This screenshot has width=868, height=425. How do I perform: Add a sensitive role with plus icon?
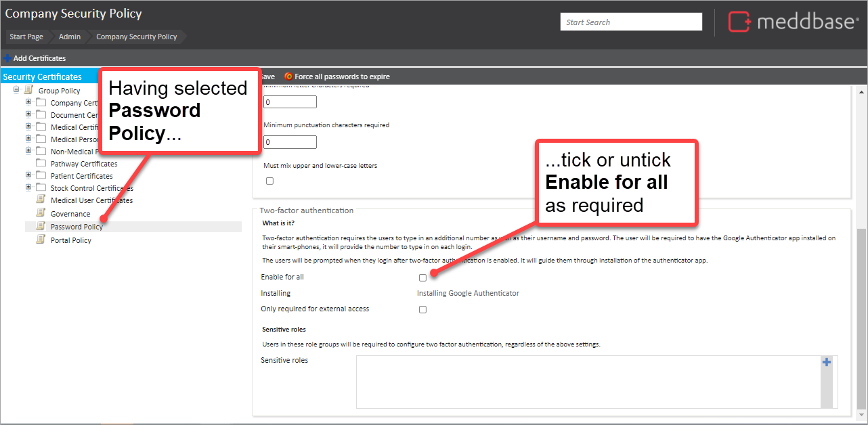[x=826, y=363]
